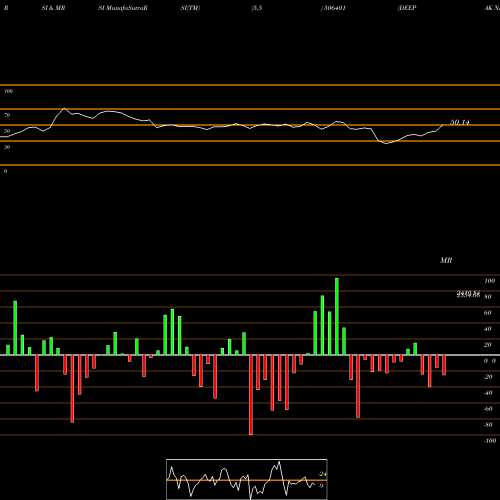
Task: Click the 60 label on MR axis
Action: 488,313
